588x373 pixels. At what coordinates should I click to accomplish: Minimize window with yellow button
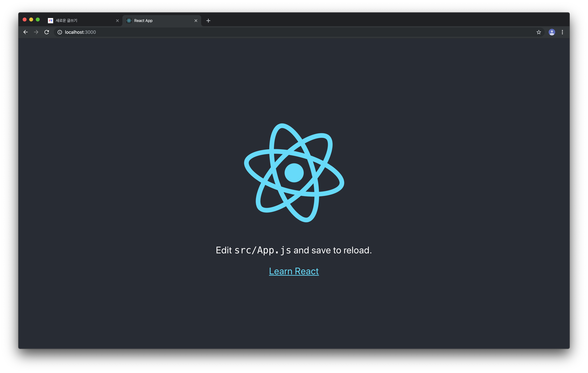tap(31, 20)
